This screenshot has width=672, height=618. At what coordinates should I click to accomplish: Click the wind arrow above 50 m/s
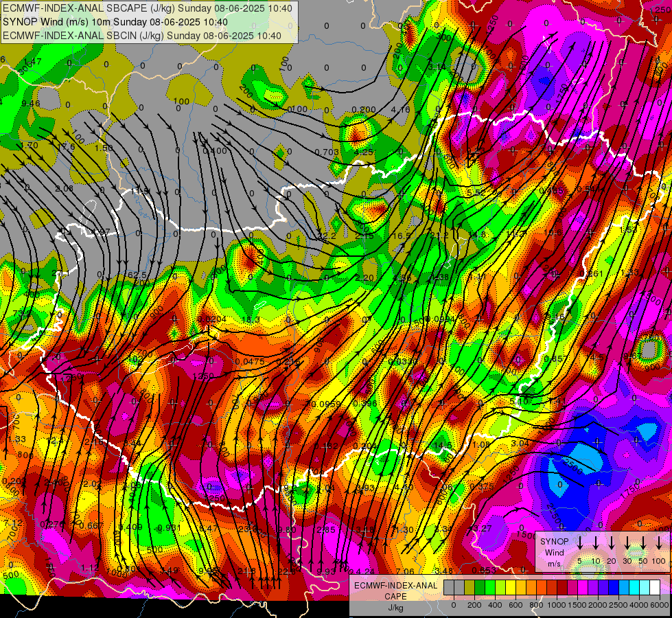point(643,543)
